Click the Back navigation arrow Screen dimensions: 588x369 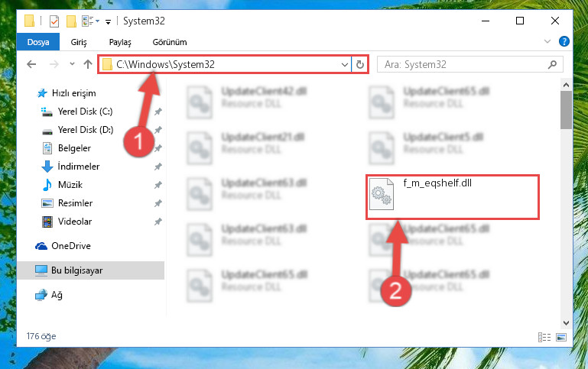click(x=31, y=64)
